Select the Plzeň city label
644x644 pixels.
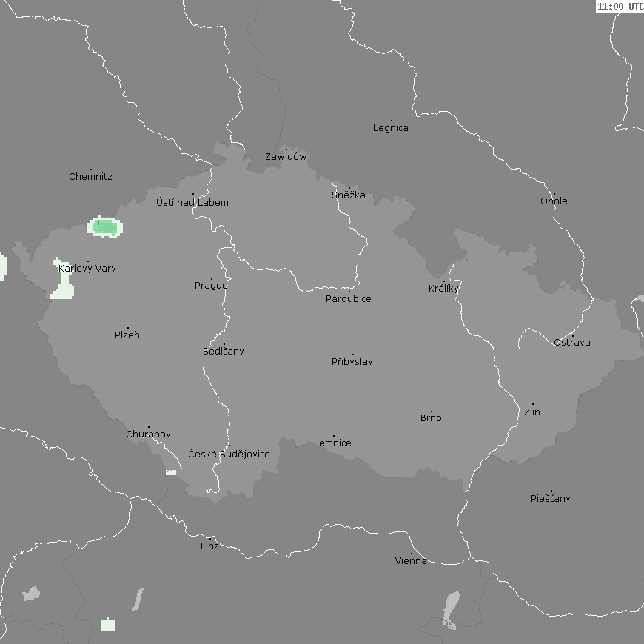127,335
